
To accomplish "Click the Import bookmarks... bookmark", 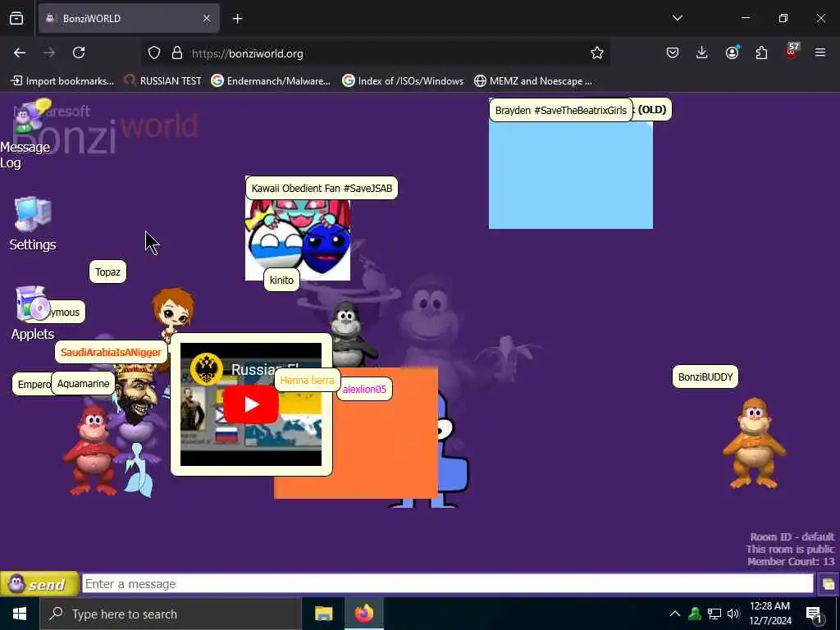I will point(62,81).
